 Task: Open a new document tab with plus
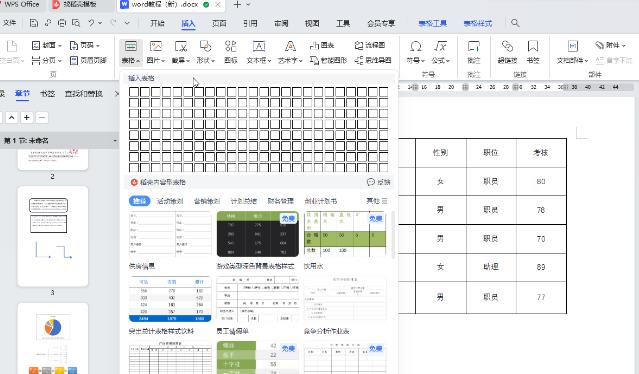(x=237, y=5)
